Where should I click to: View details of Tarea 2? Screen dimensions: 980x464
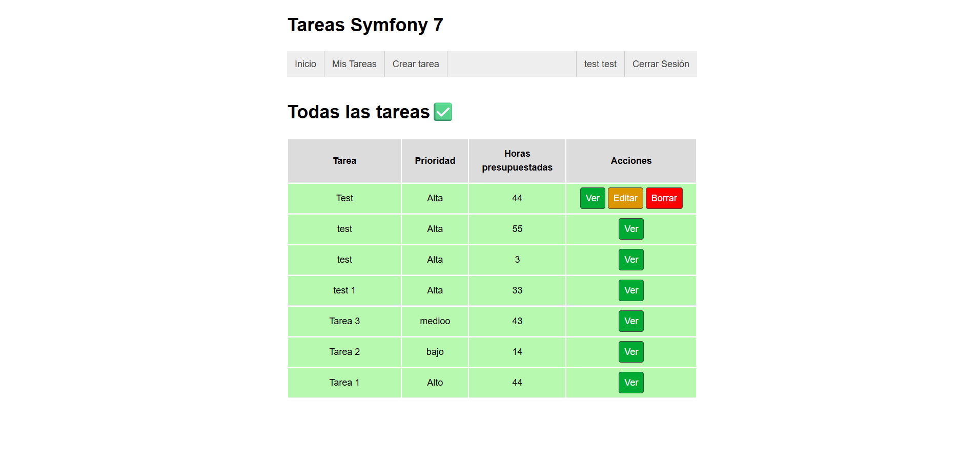[x=631, y=352]
